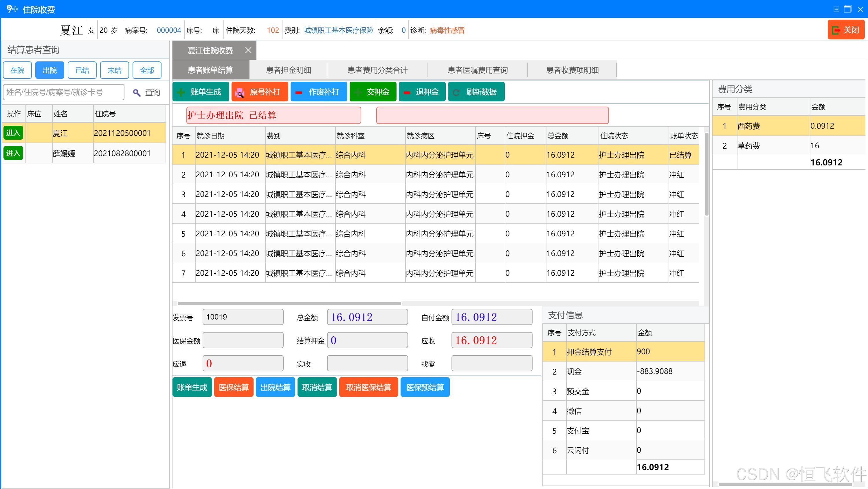Click the magnifier 查询 search button
The height and width of the screenshot is (489, 868).
click(x=146, y=92)
